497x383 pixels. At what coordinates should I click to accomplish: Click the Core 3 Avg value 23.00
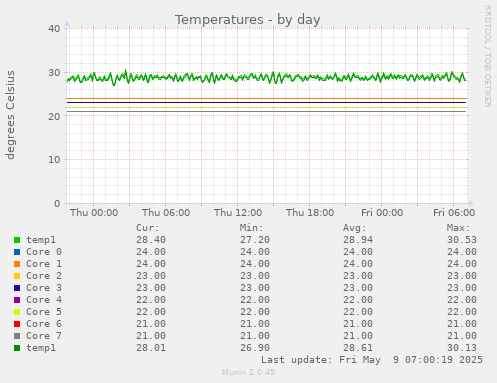point(358,288)
